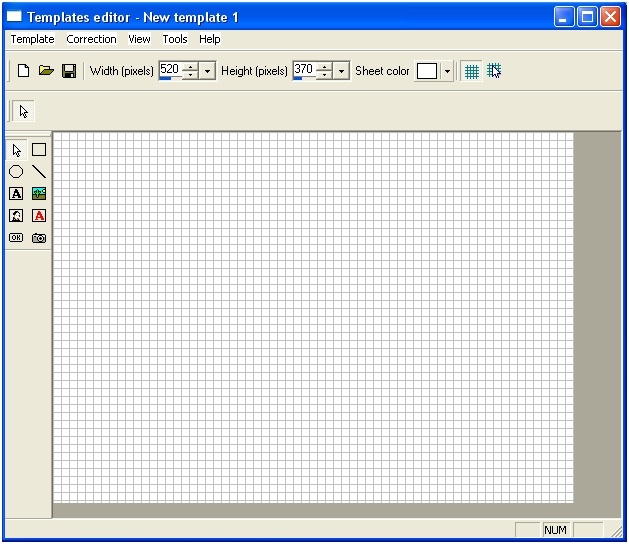Decrease the Height spinner value
629x544 pixels.
[325, 75]
